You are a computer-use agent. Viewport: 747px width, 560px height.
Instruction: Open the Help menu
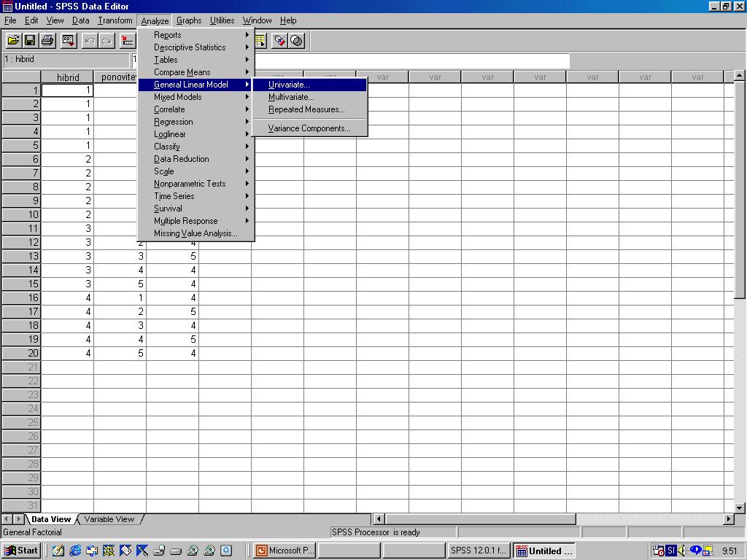tap(287, 20)
